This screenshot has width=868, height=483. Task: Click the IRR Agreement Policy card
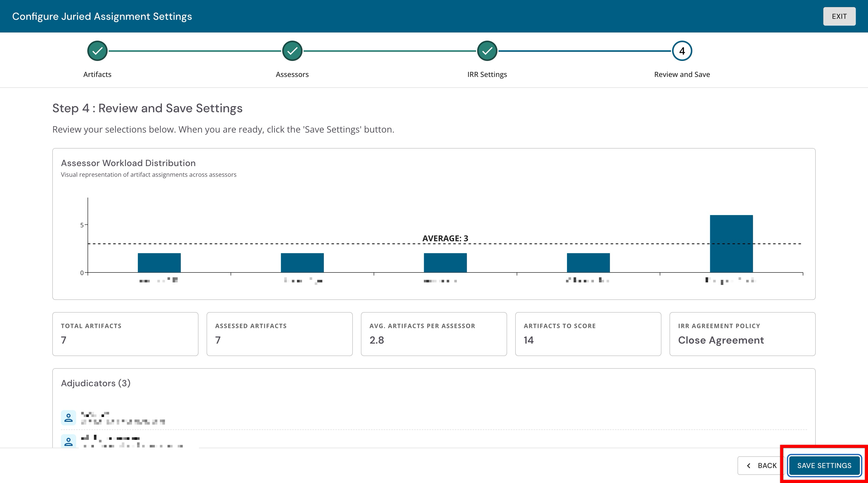point(742,334)
